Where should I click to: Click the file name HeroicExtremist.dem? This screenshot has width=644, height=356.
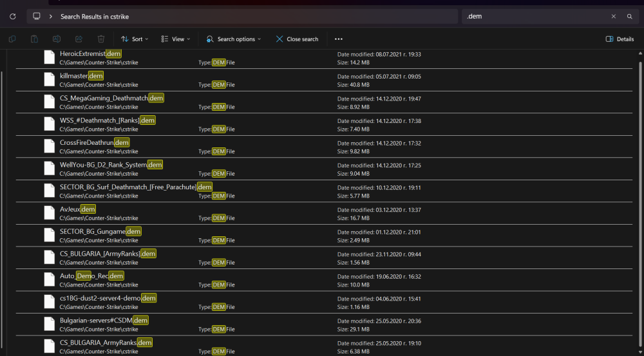click(x=90, y=54)
